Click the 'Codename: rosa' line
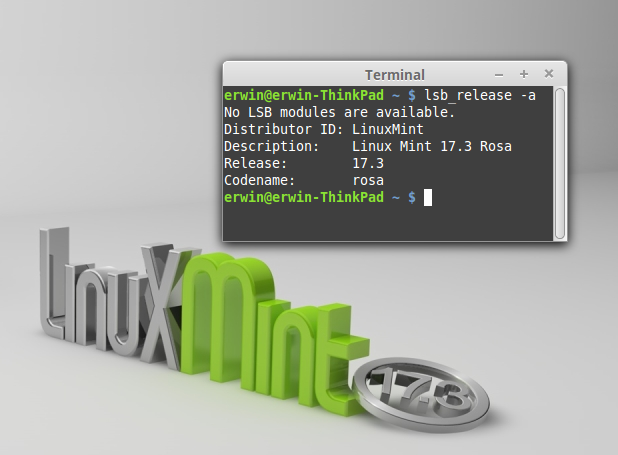The width and height of the screenshot is (618, 455). (x=304, y=180)
